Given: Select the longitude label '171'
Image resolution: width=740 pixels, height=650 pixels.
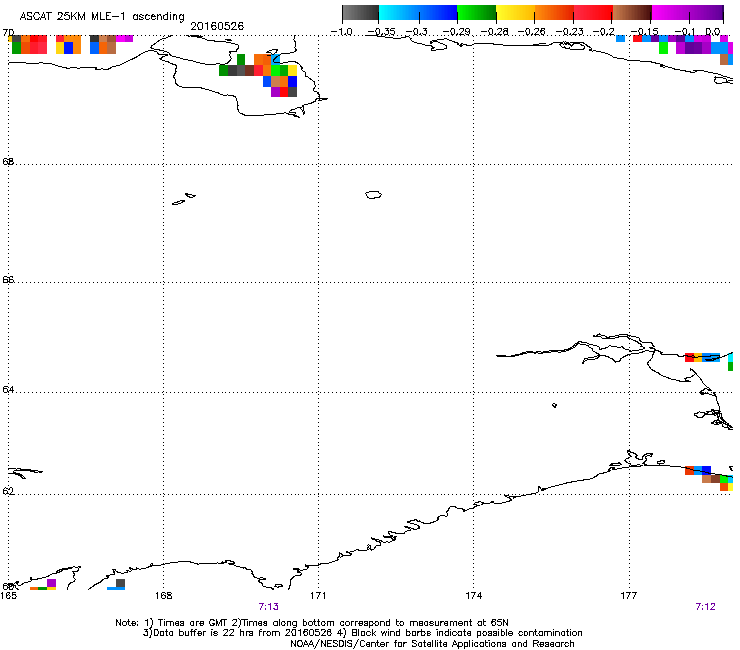Looking at the screenshot, I should click(318, 596).
